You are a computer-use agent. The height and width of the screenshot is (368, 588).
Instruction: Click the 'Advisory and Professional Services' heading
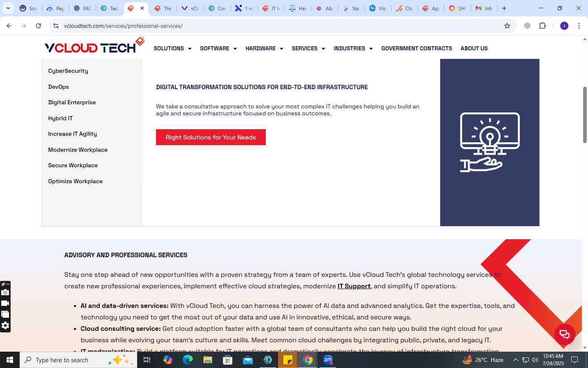click(x=126, y=255)
